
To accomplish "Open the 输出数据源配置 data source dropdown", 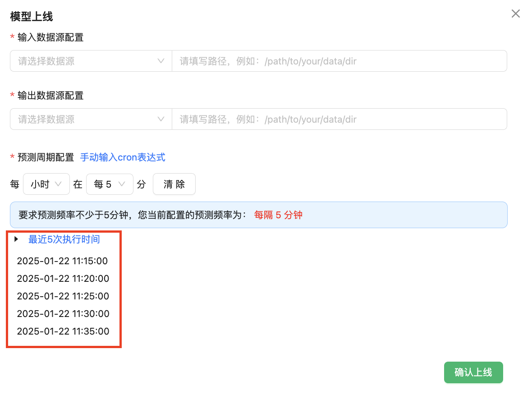I will [91, 119].
